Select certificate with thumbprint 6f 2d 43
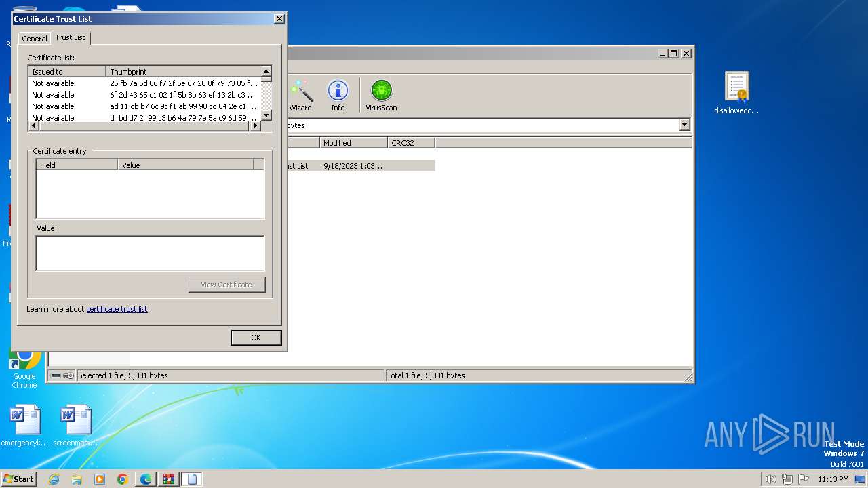 [x=144, y=95]
